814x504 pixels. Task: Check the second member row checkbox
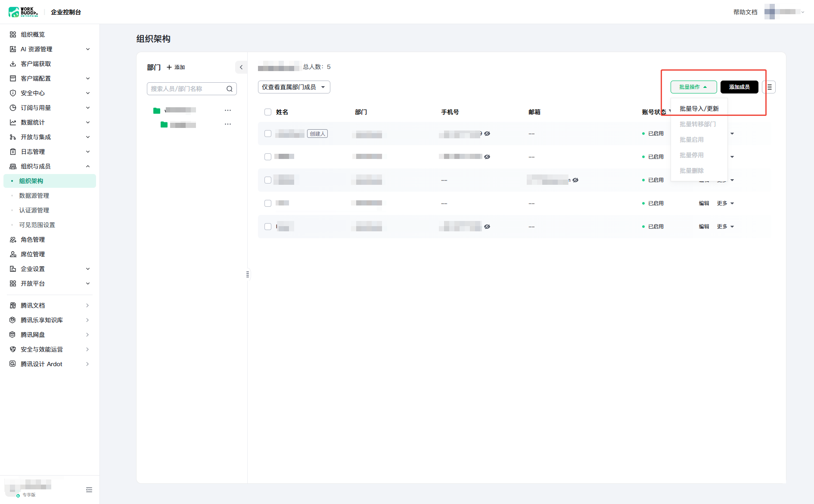tap(268, 157)
